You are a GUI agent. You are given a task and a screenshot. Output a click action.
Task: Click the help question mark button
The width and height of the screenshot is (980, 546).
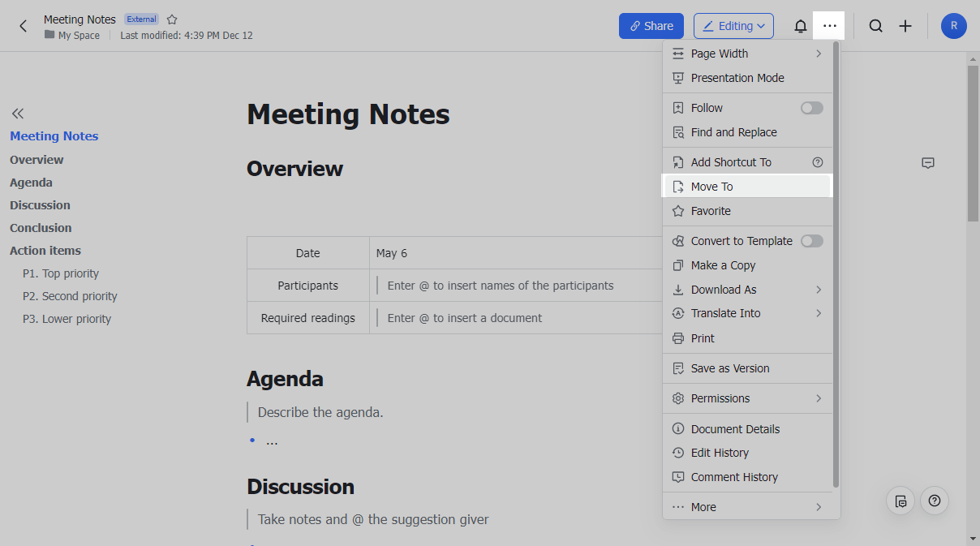(x=935, y=501)
